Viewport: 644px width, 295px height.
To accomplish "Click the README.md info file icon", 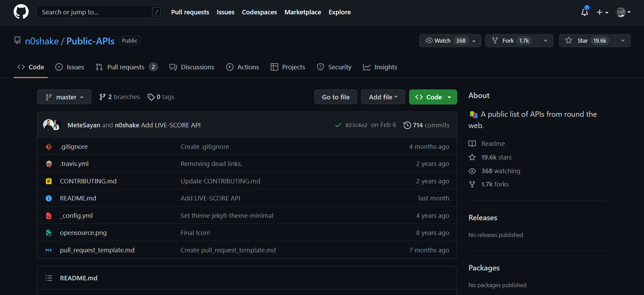I will 49,198.
